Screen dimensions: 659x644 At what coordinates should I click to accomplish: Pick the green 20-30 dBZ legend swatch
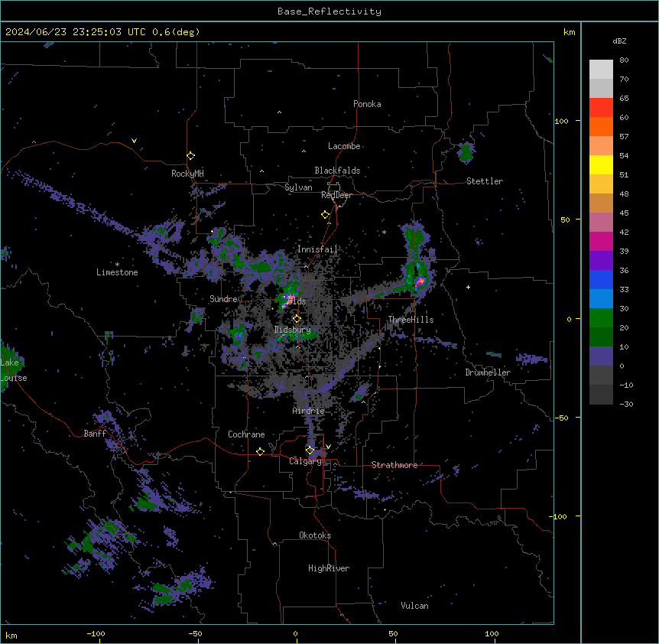(x=601, y=318)
